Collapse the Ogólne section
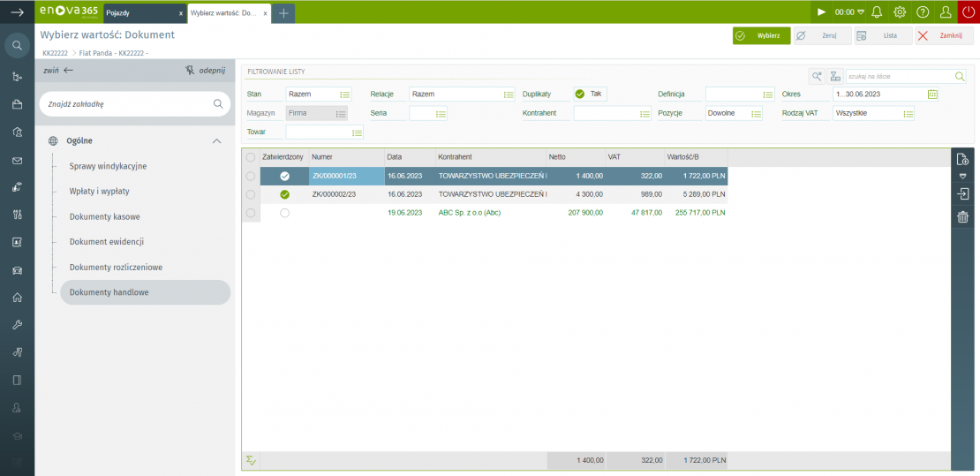The width and height of the screenshot is (980, 476). coord(216,140)
